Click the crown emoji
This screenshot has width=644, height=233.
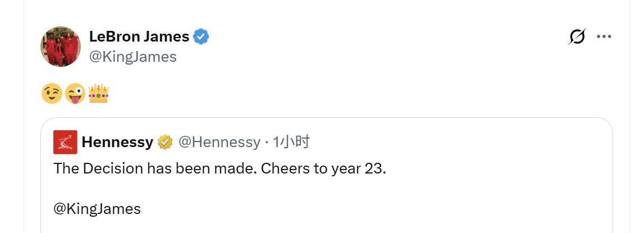tap(98, 94)
